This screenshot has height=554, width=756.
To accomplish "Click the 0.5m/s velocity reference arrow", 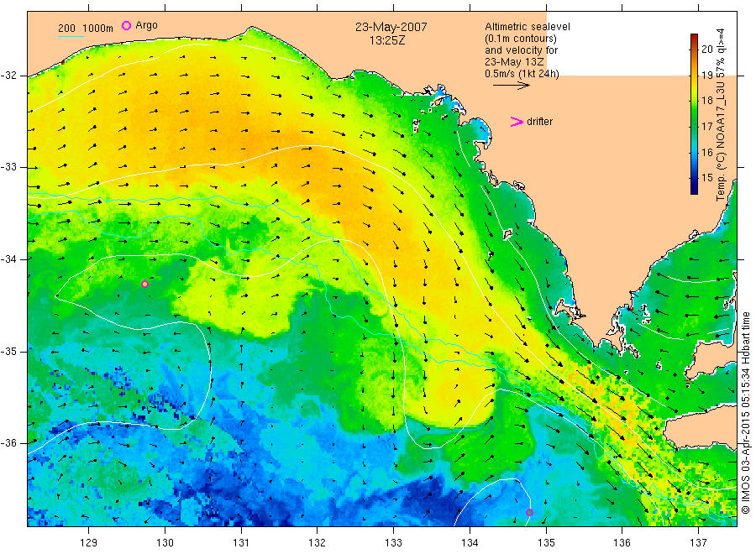I will pos(511,86).
